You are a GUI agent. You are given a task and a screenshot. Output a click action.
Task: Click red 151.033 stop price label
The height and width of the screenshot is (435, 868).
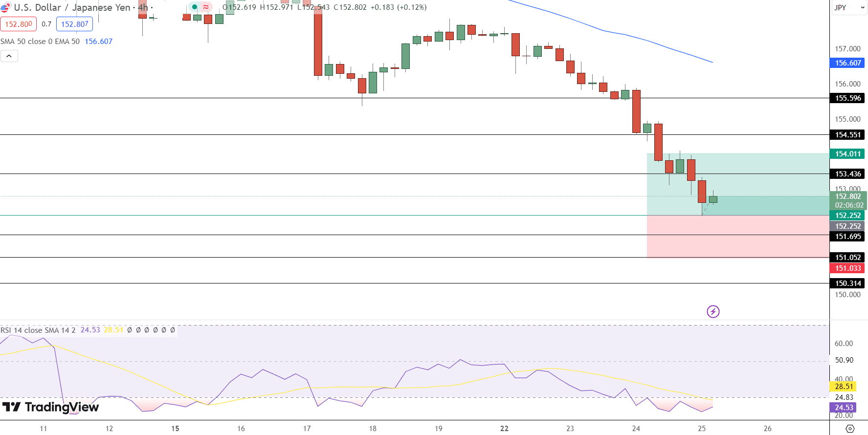[847, 268]
